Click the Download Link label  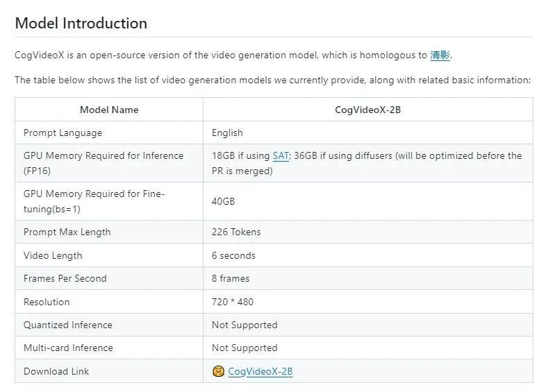[x=56, y=371]
